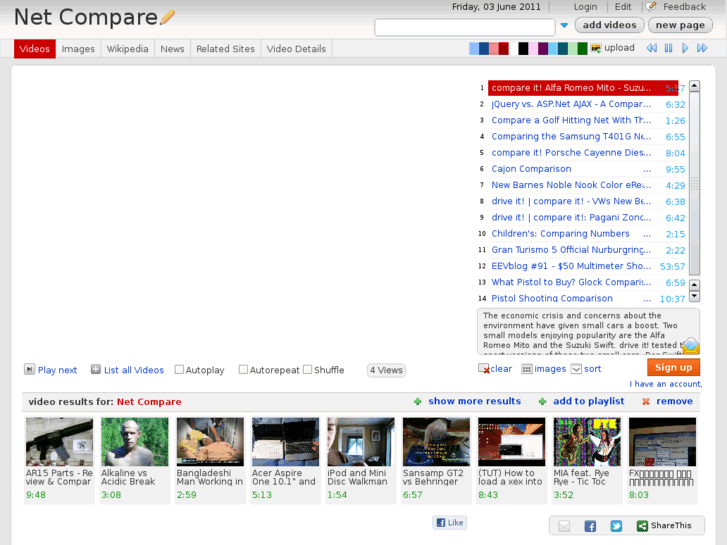This screenshot has height=545, width=727.
Task: Click the Login link
Action: (585, 7)
